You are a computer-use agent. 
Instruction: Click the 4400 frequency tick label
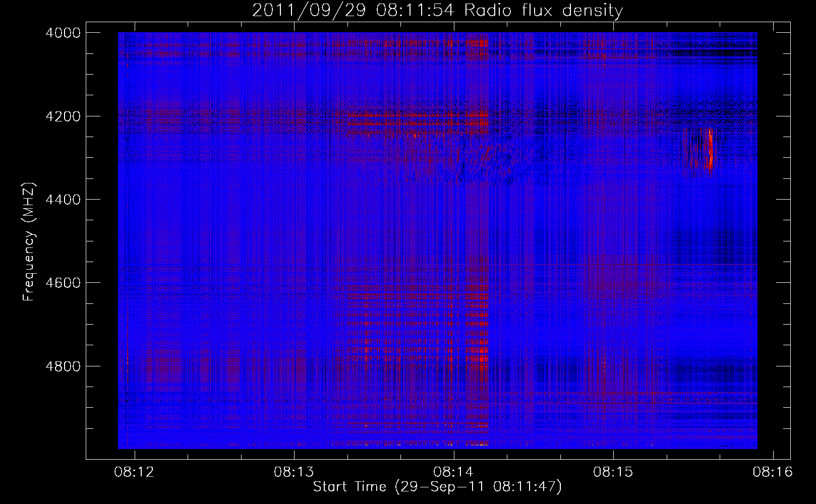click(63, 200)
